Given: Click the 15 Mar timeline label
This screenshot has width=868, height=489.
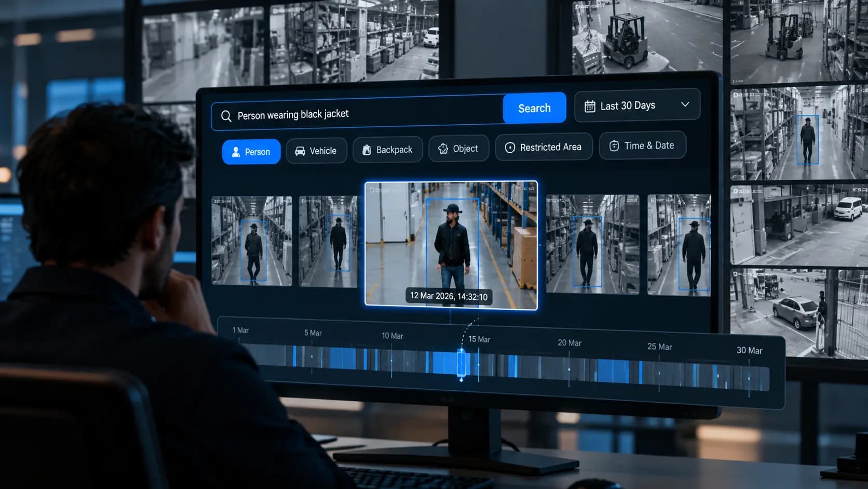Looking at the screenshot, I should coord(479,339).
